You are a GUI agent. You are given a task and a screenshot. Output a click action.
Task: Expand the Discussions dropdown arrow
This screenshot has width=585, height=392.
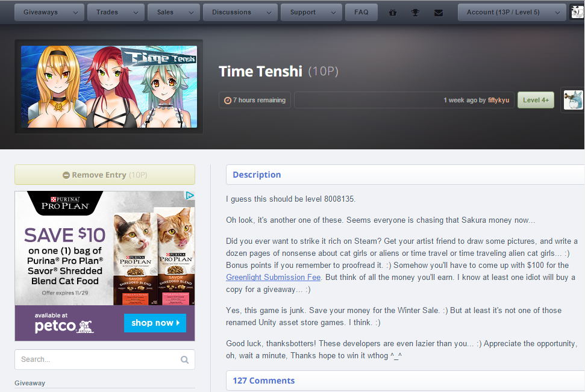pos(269,13)
